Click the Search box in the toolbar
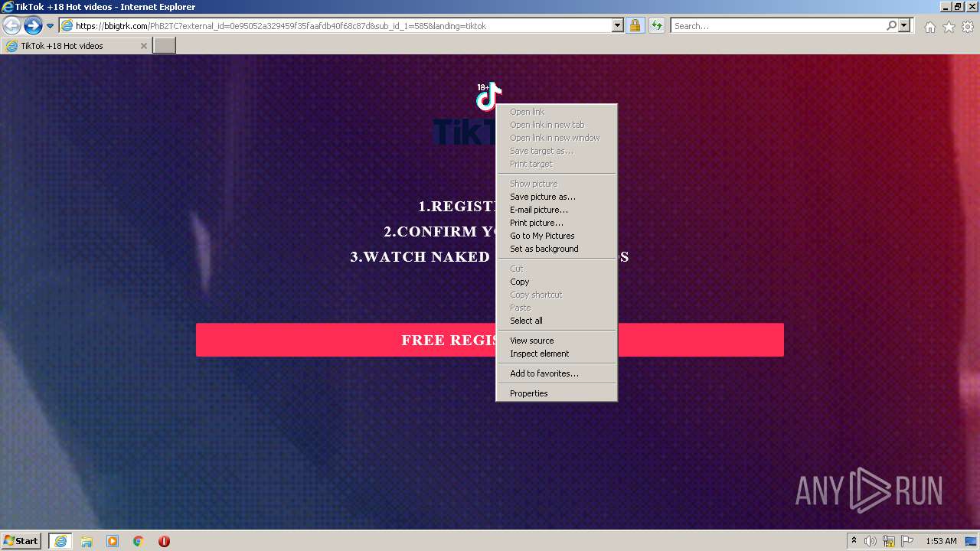980x551 pixels. click(778, 26)
